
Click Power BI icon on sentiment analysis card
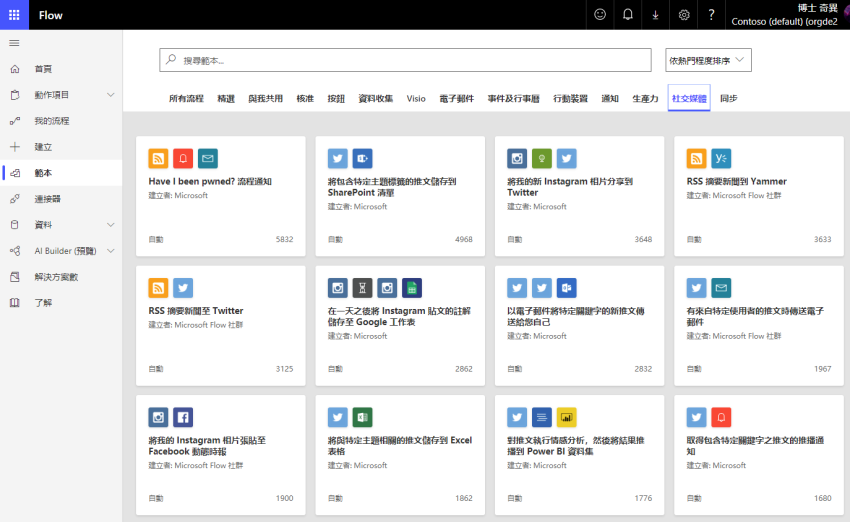566,417
